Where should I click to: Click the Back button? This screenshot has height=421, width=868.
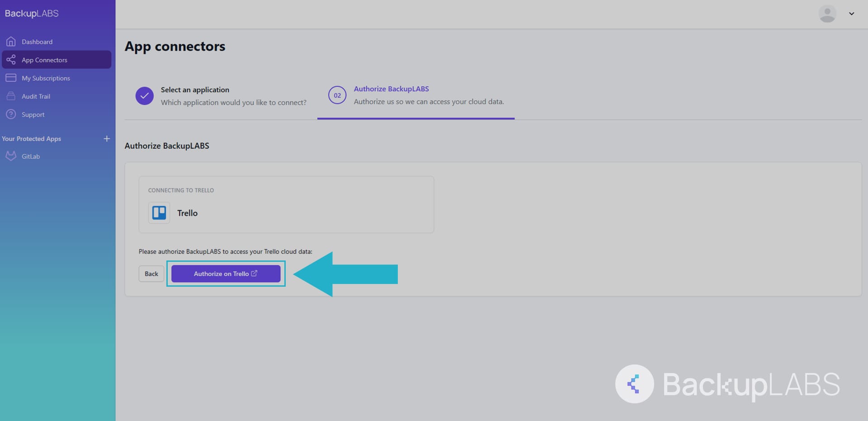coord(151,274)
